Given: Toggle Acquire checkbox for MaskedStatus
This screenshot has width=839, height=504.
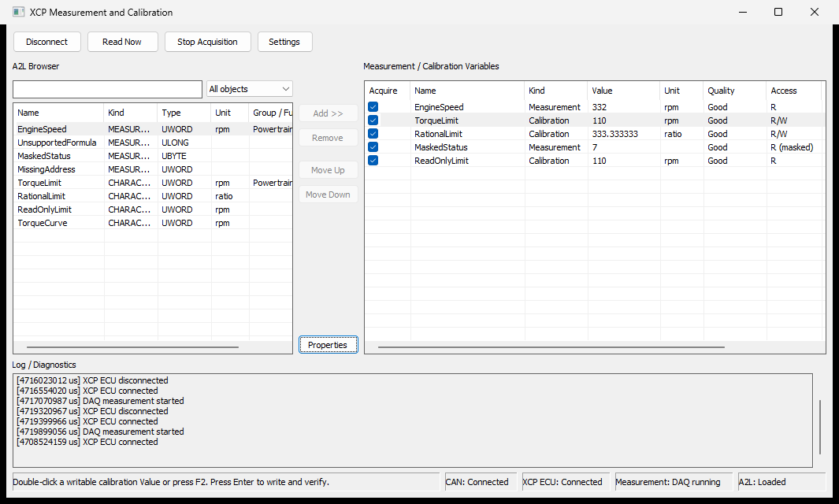Looking at the screenshot, I should 373,147.
